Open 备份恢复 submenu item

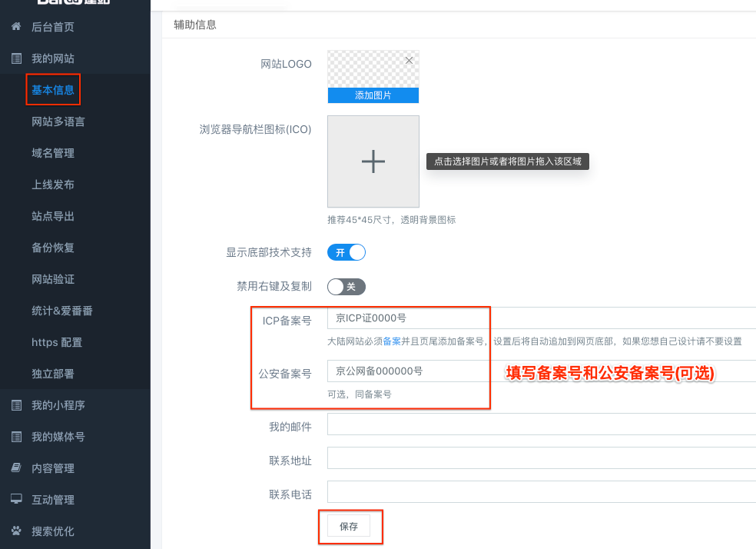point(53,248)
